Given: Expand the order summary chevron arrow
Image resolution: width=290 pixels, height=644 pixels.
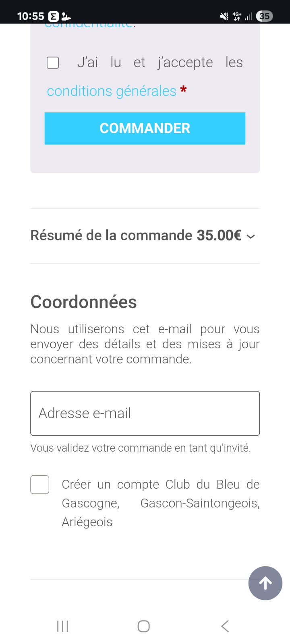Looking at the screenshot, I should point(251,236).
